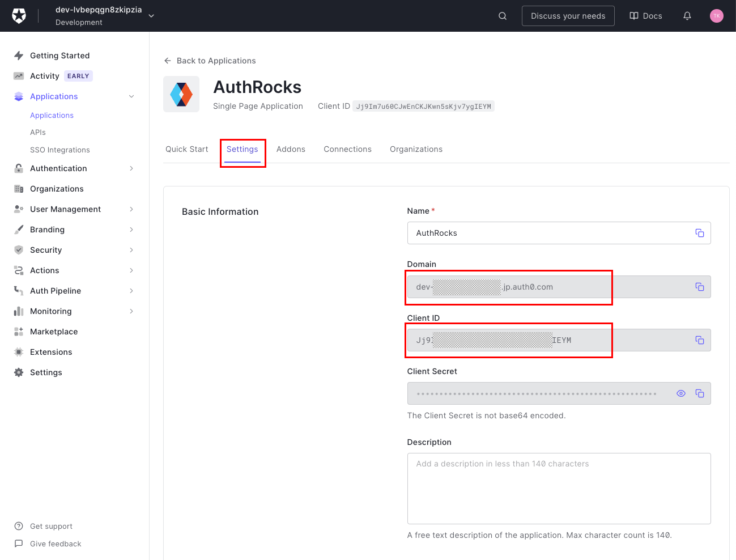This screenshot has width=736, height=560.
Task: Open the tenant switcher dropdown
Action: tap(151, 16)
